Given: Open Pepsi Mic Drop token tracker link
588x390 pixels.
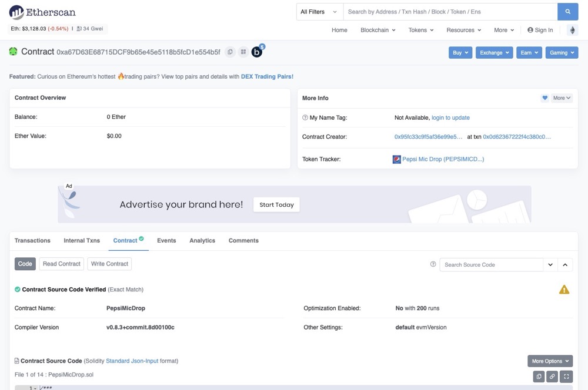Looking at the screenshot, I should (443, 159).
